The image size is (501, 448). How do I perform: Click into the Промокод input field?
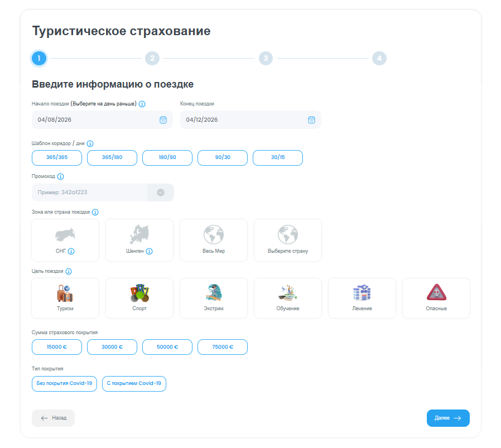point(89,192)
